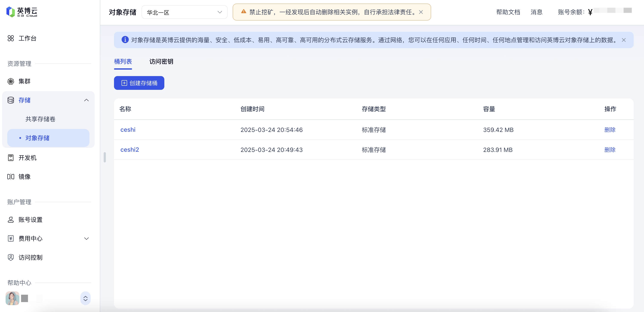The height and width of the screenshot is (312, 644).
Task: Click 标准存储 in the ceshi2 row
Action: click(x=374, y=150)
